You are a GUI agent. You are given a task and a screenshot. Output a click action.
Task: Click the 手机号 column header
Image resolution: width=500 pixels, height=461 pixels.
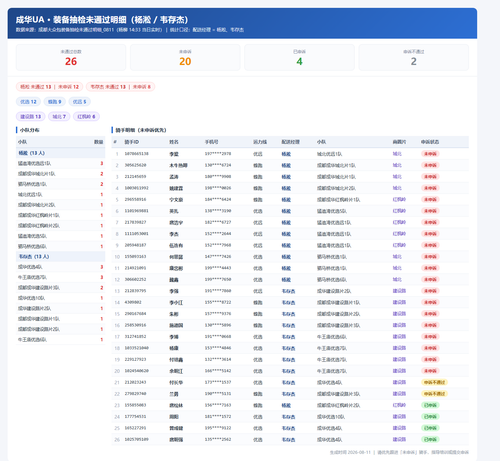[x=211, y=142]
